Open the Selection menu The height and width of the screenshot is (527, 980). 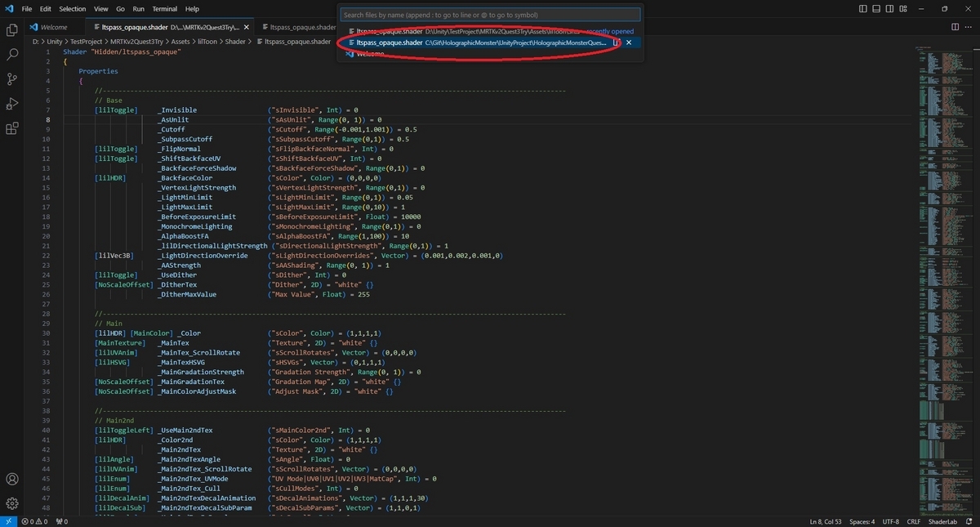[72, 8]
